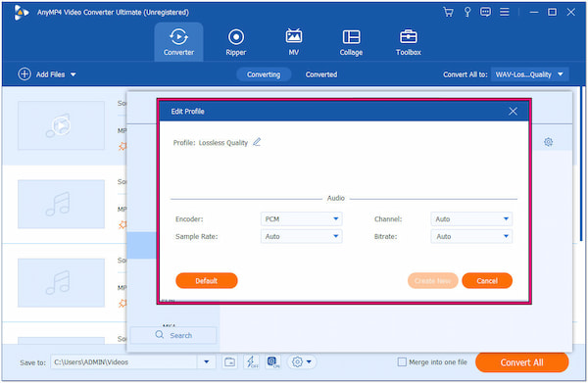
Task: Click the Save to path field
Action: click(x=123, y=362)
